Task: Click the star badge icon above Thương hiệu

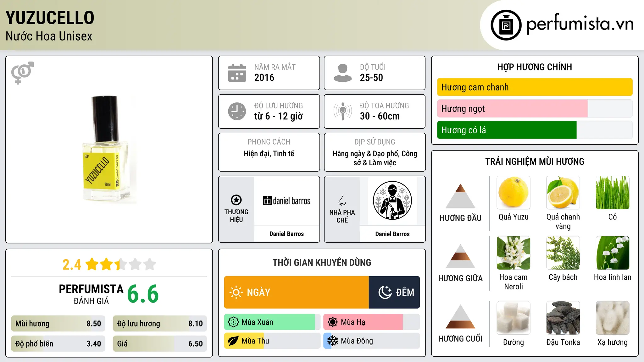Action: click(236, 200)
